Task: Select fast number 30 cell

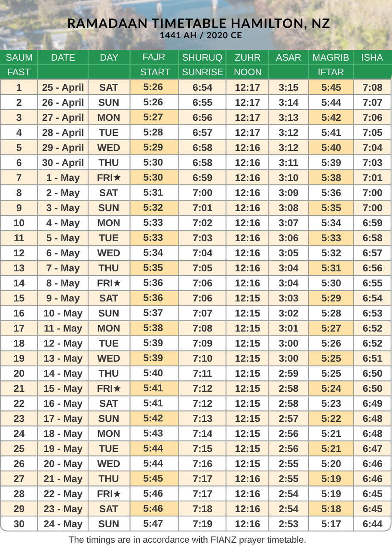Action: coord(19,524)
